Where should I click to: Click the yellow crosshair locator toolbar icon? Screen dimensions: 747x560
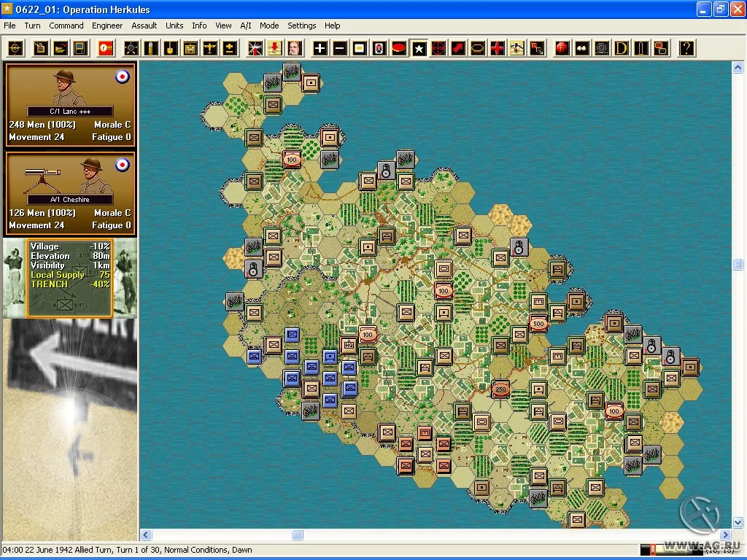(16, 48)
